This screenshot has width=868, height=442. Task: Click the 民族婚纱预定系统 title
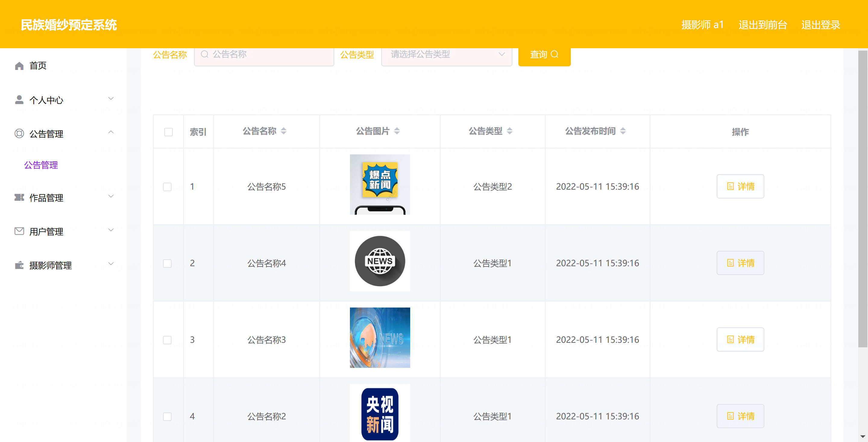[69, 25]
